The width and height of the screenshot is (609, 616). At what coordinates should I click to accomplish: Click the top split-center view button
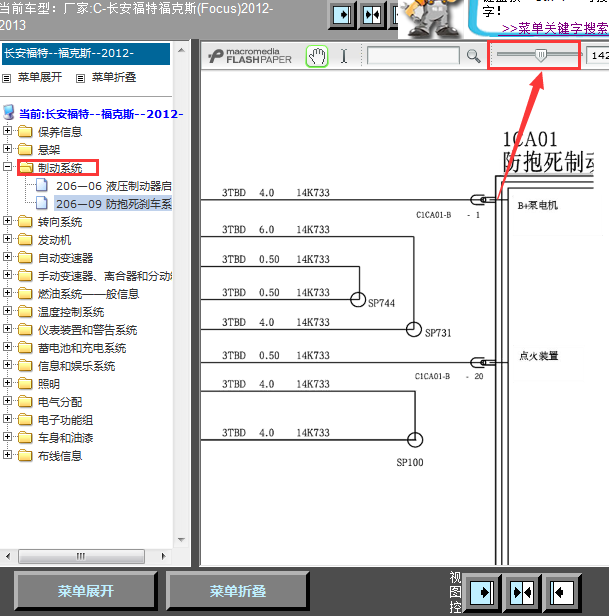pyautogui.click(x=372, y=15)
